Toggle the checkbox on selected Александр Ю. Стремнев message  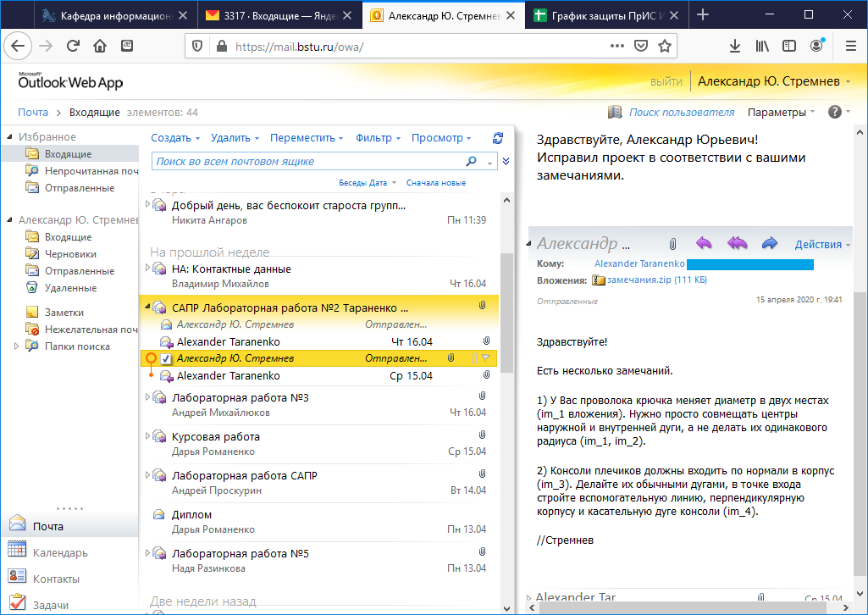click(165, 358)
